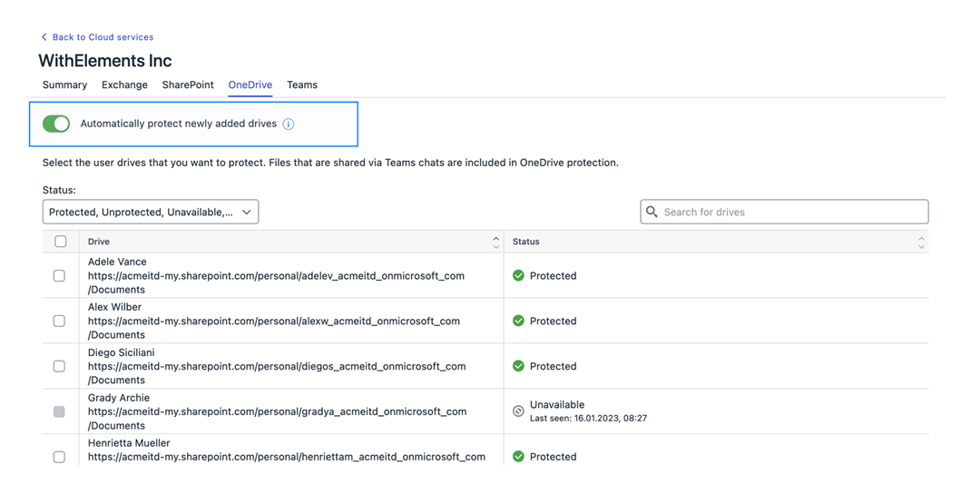Click Diego Siciliani's green Protected check icon
Screen dimensions: 980x495
518,366
